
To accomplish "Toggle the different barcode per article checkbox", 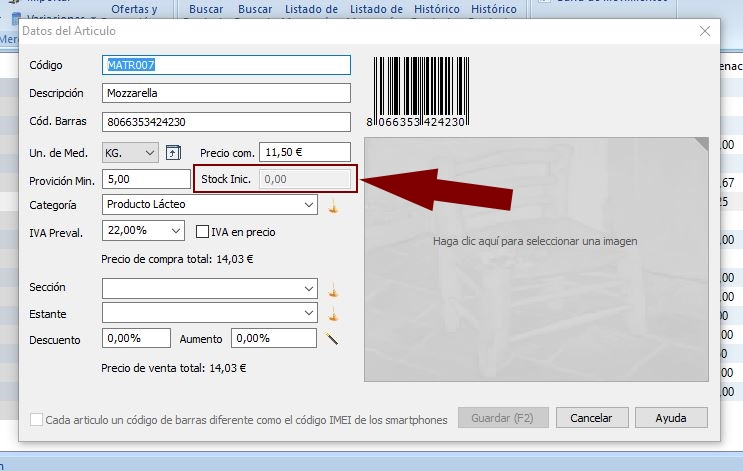I will pyautogui.click(x=36, y=419).
